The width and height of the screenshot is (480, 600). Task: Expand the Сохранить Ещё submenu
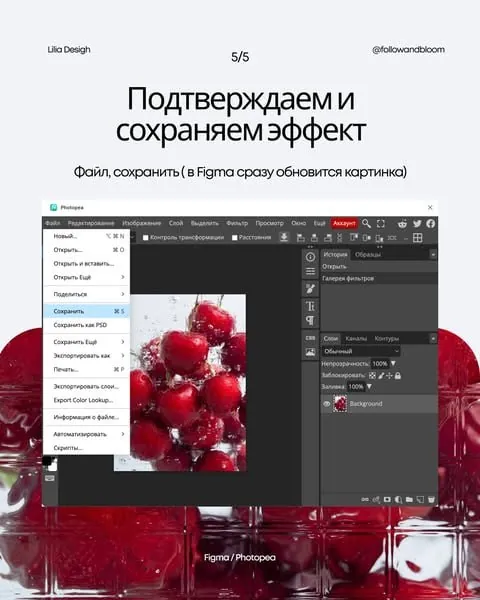coord(87,342)
